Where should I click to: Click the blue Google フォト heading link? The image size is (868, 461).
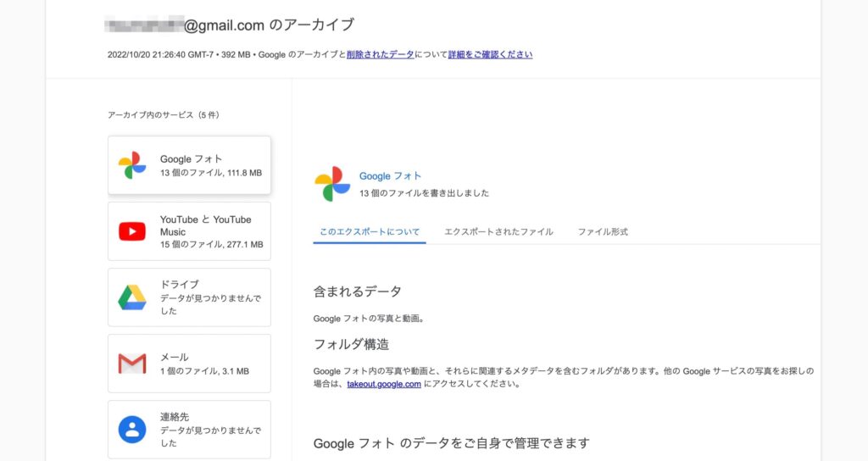pyautogui.click(x=390, y=176)
